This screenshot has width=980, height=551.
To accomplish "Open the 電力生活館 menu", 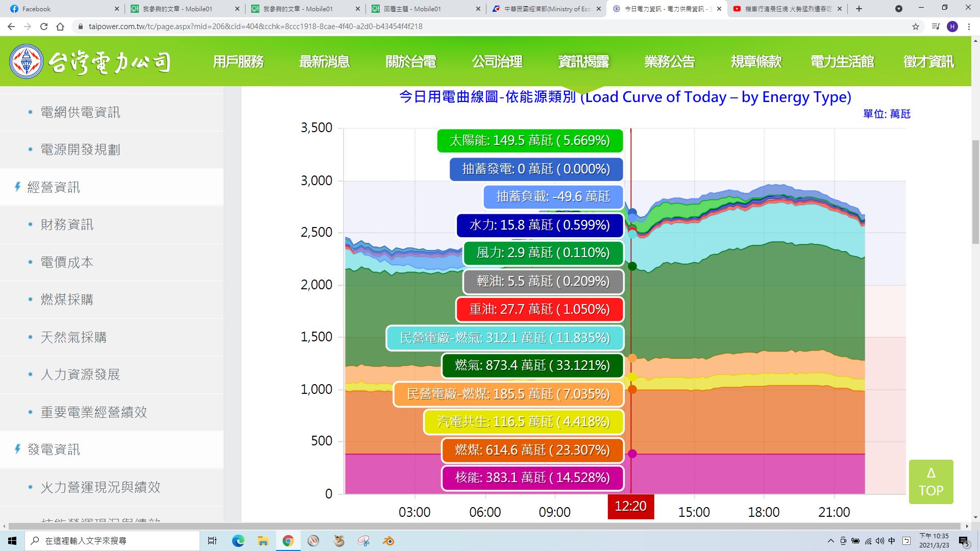I will tap(842, 62).
